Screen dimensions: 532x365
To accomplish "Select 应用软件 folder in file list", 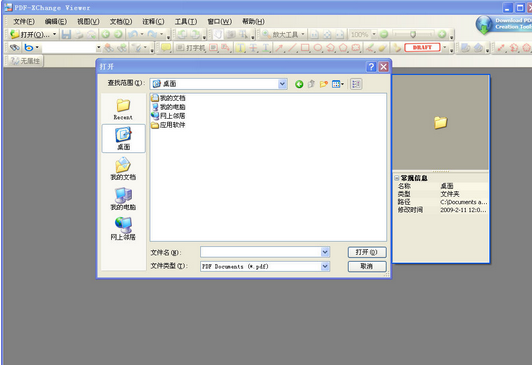I will pyautogui.click(x=168, y=125).
